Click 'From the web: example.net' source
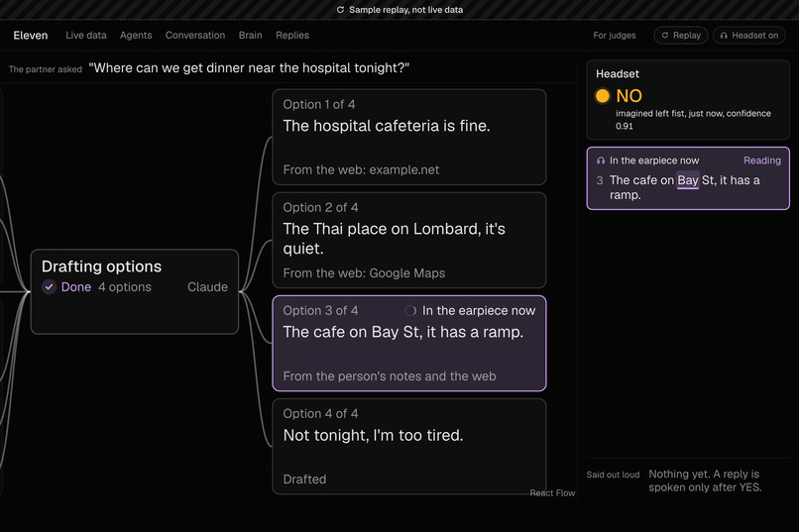This screenshot has width=799, height=532. [361, 169]
